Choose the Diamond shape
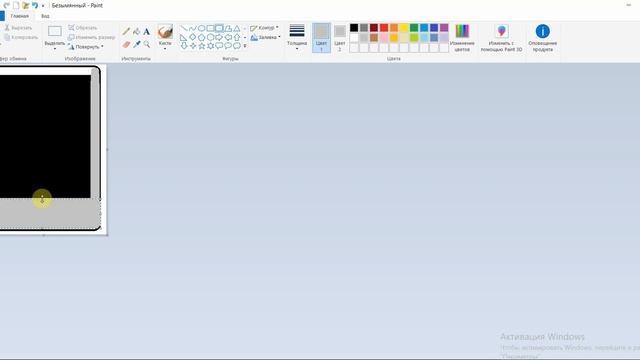640x360 pixels. click(x=193, y=37)
